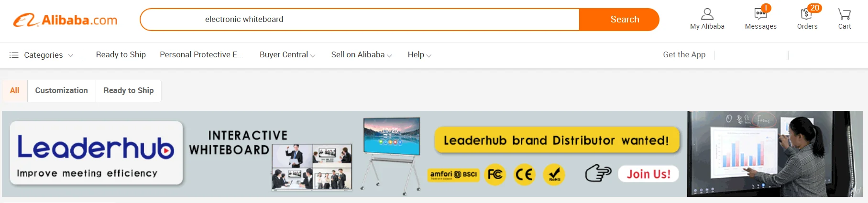This screenshot has width=868, height=203.
Task: Open the Get the App link
Action: [x=684, y=55]
